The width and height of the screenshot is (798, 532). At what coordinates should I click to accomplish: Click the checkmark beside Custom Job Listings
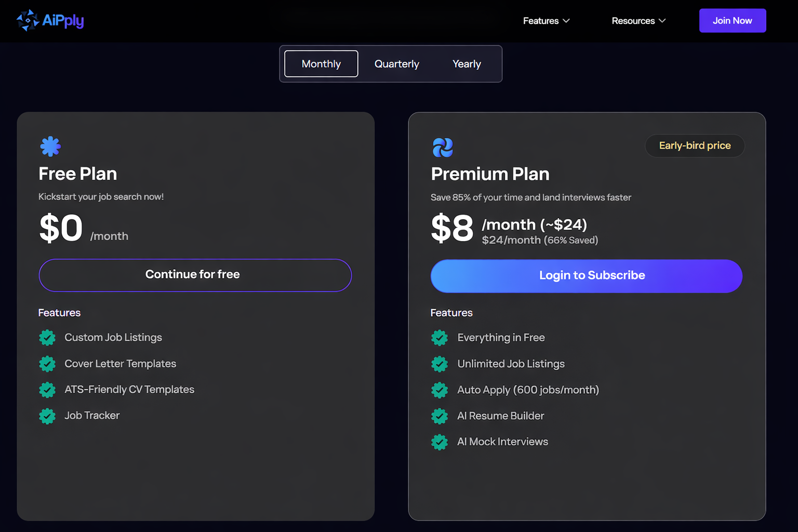pos(47,337)
